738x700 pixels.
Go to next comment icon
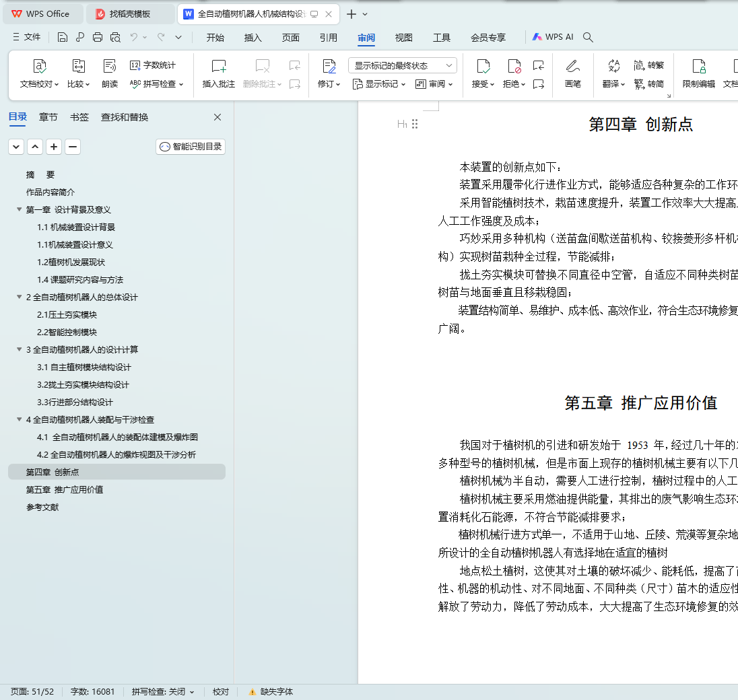[x=295, y=84]
